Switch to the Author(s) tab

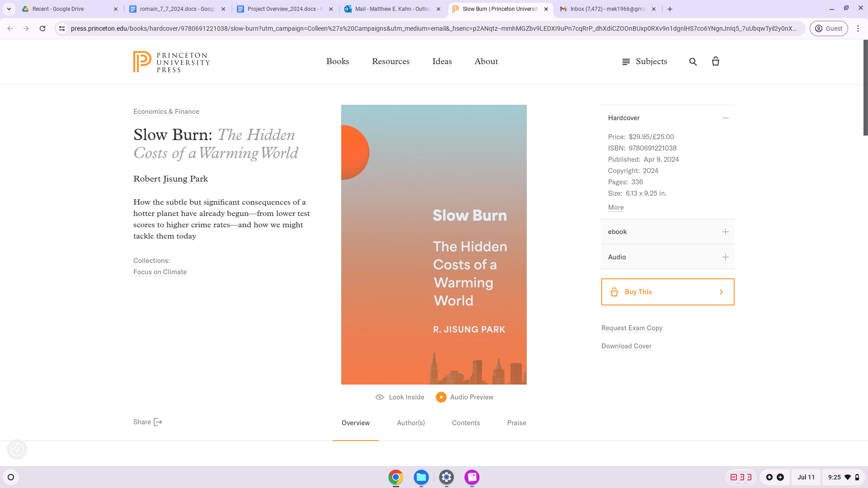coord(411,423)
